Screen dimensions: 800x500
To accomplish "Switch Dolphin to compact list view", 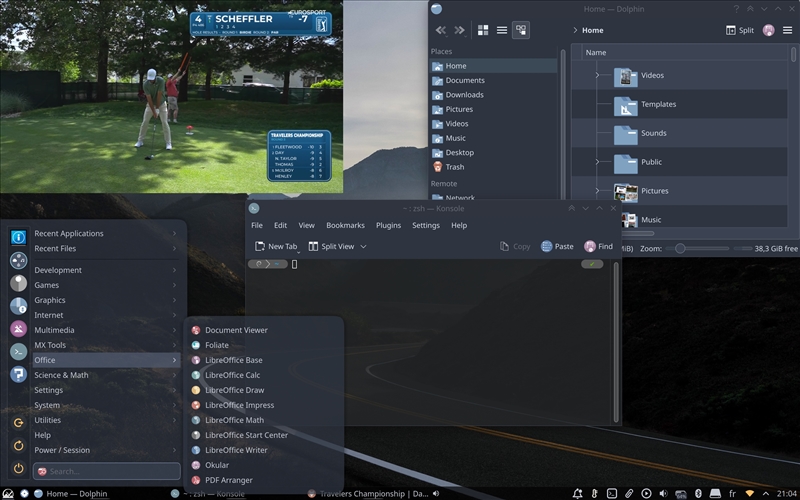I will 502,30.
